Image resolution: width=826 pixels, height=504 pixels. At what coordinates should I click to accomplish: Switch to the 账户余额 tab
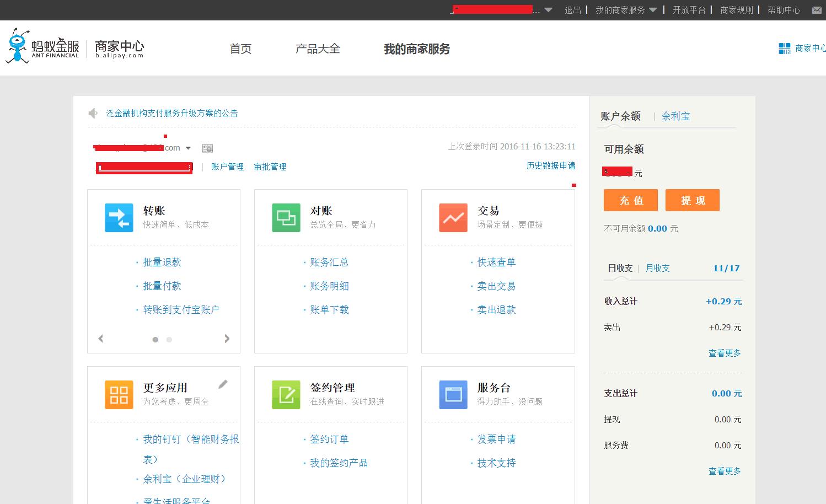[x=620, y=116]
